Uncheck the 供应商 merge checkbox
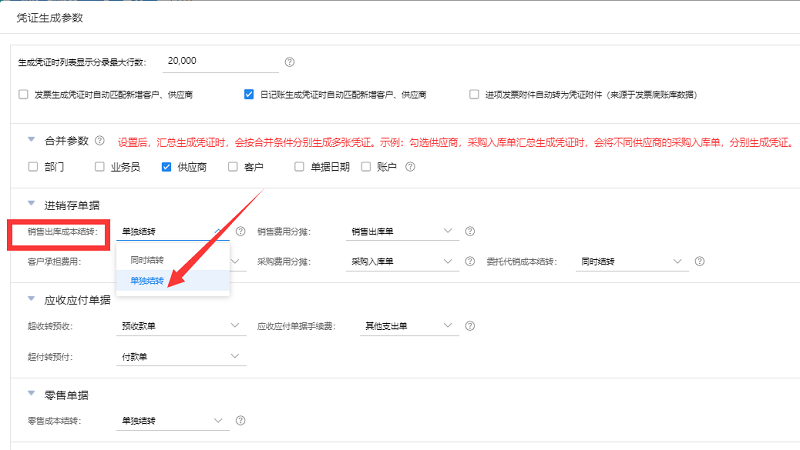Screen dimensions: 800x450 pyautogui.click(x=167, y=167)
